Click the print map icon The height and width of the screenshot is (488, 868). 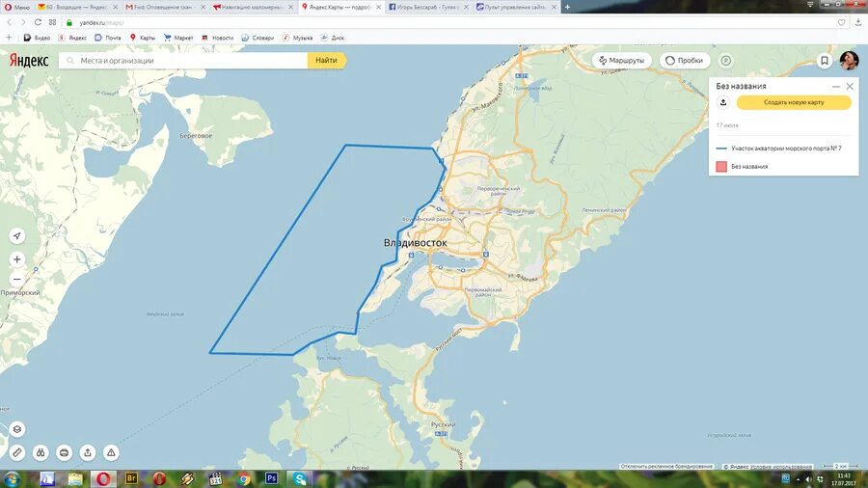[x=65, y=452]
